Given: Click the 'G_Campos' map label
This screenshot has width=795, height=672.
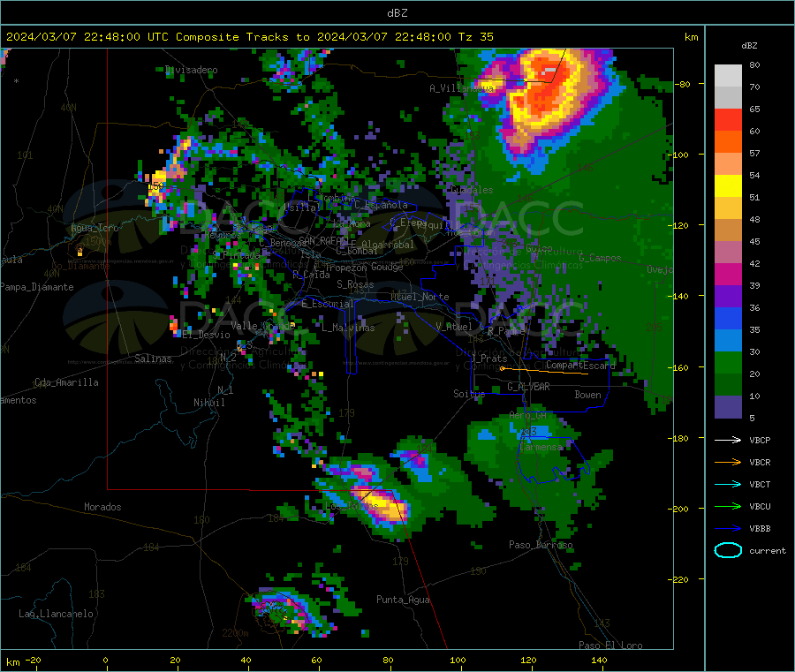Looking at the screenshot, I should tap(600, 258).
